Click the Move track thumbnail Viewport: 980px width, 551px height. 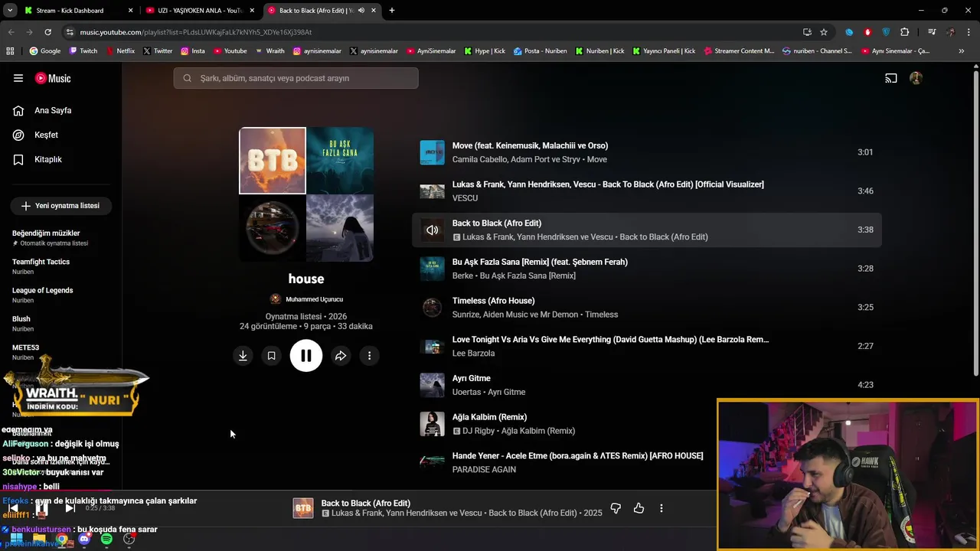tap(433, 152)
